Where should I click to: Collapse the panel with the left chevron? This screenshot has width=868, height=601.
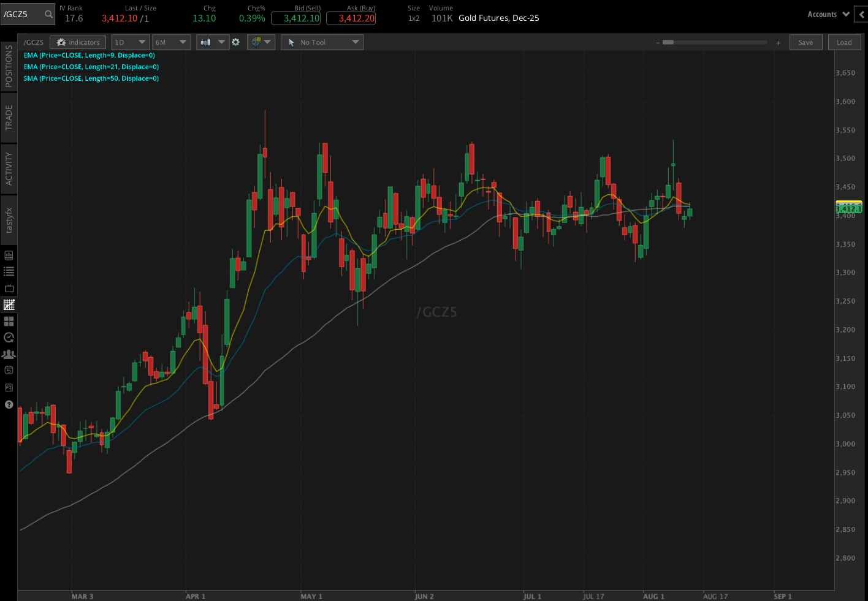(861, 14)
